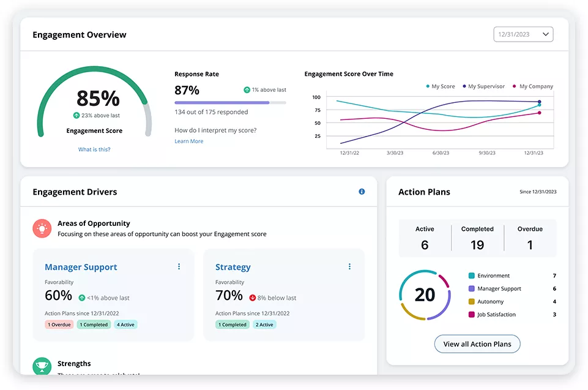The height and width of the screenshot is (390, 588).
Task: Click red down arrow on Strategy favorability
Action: pyautogui.click(x=252, y=298)
